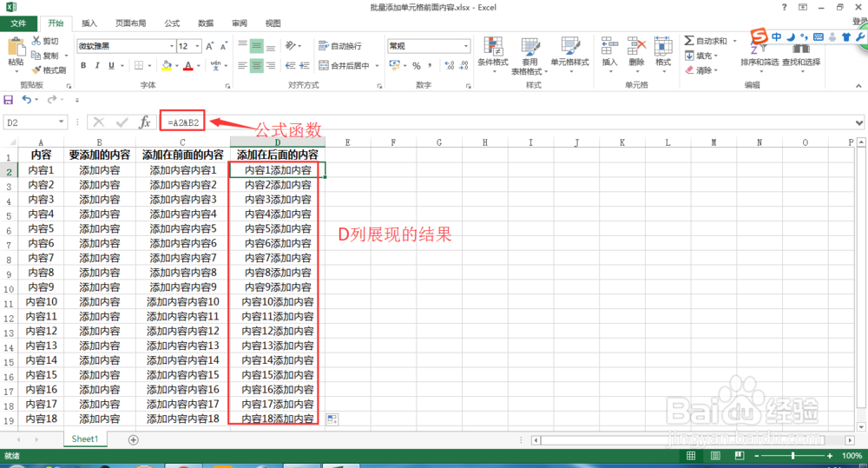
Task: Collapse the ribbon with the arrow
Action: click(x=858, y=86)
